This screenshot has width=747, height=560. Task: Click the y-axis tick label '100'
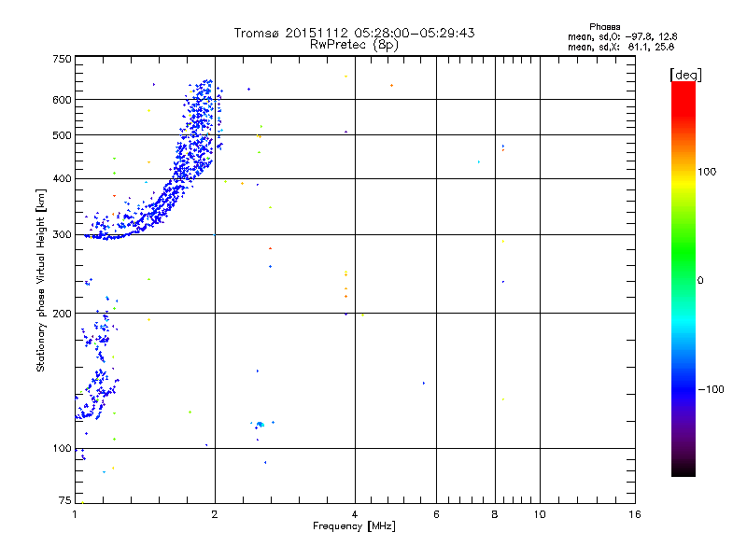pos(62,448)
